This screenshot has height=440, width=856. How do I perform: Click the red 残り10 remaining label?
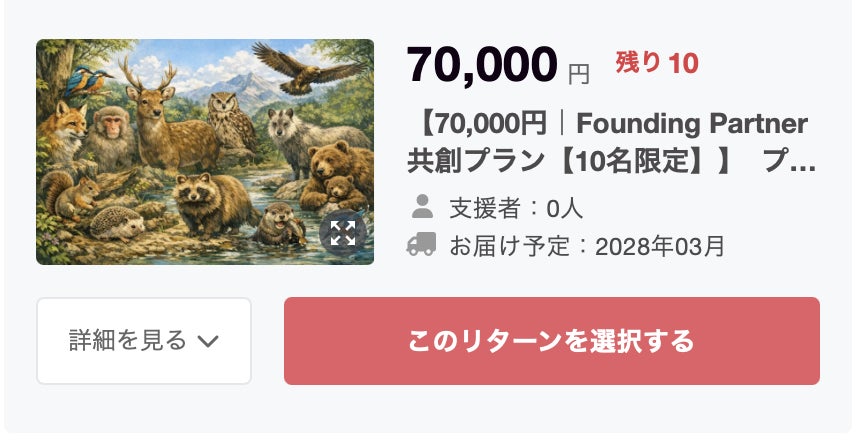656,64
